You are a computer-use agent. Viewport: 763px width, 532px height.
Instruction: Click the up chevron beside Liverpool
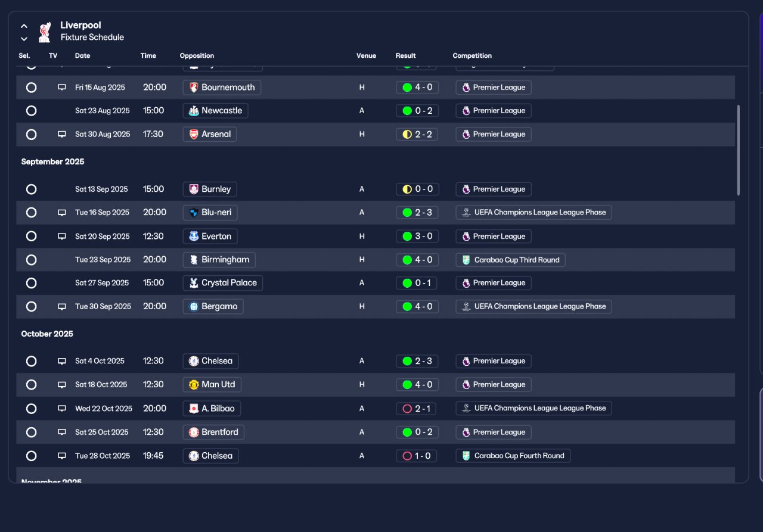point(24,26)
